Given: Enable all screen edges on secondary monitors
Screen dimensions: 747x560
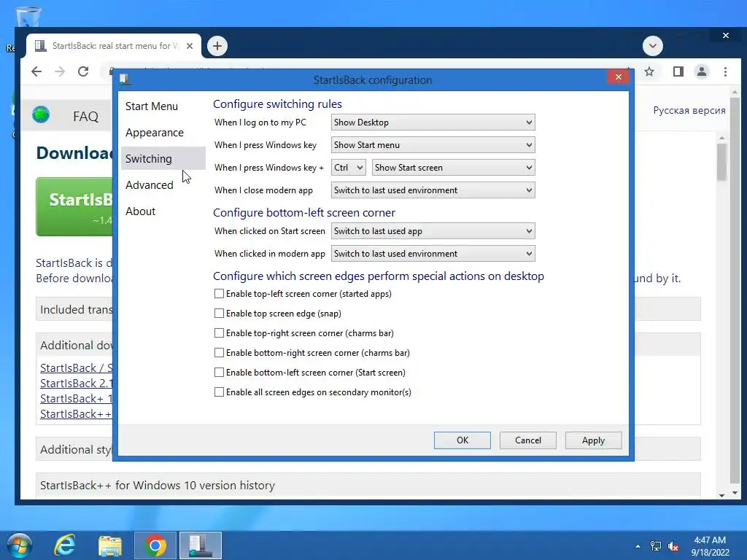Looking at the screenshot, I should (219, 392).
